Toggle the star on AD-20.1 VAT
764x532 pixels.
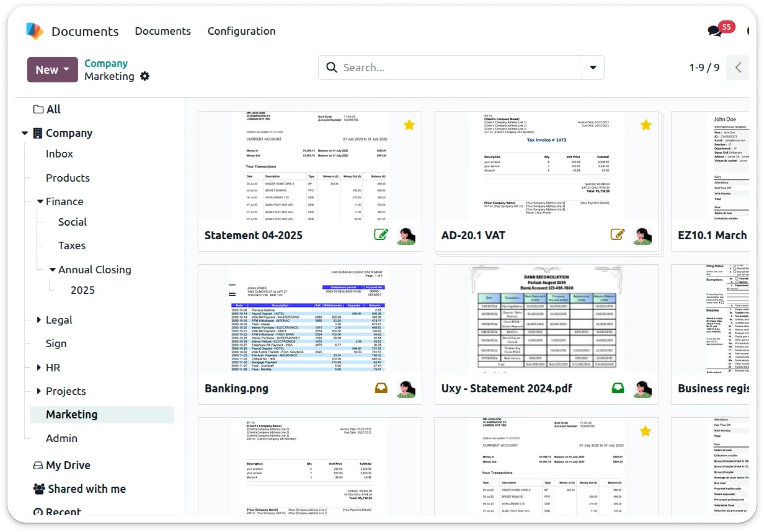click(x=646, y=125)
